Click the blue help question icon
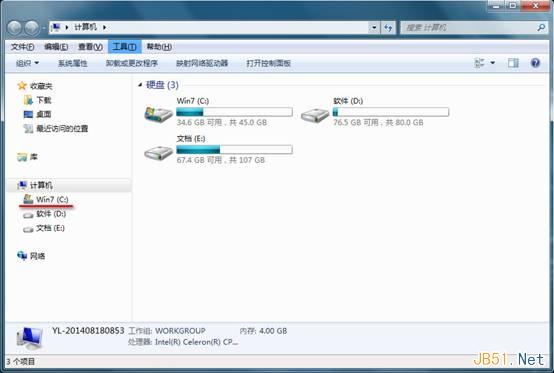 [535, 63]
